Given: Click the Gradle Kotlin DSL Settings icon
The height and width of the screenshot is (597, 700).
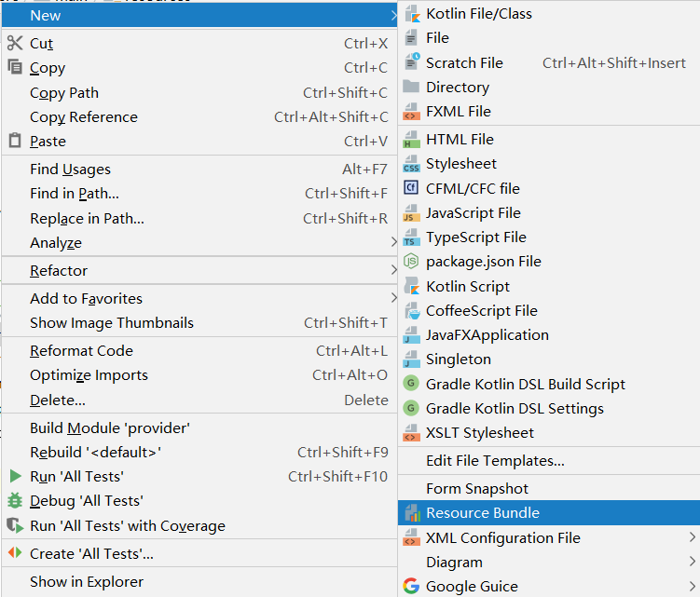Looking at the screenshot, I should point(411,408).
